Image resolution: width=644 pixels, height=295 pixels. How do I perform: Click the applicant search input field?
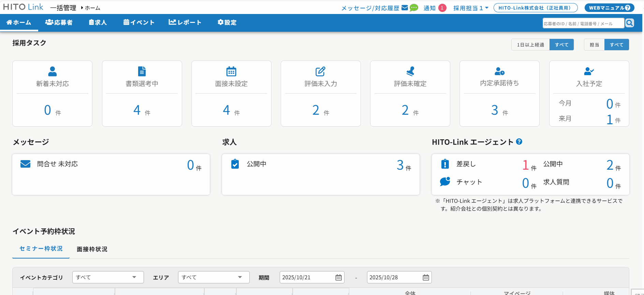583,23
